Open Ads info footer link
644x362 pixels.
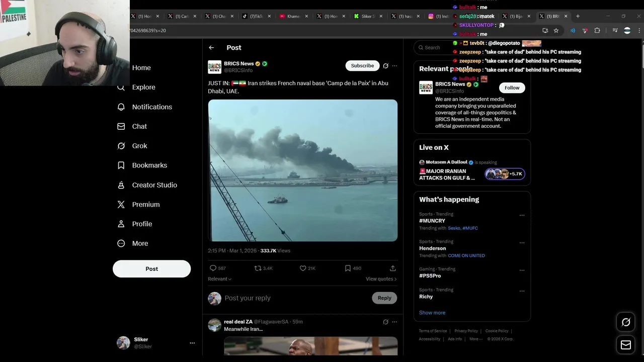455,339
